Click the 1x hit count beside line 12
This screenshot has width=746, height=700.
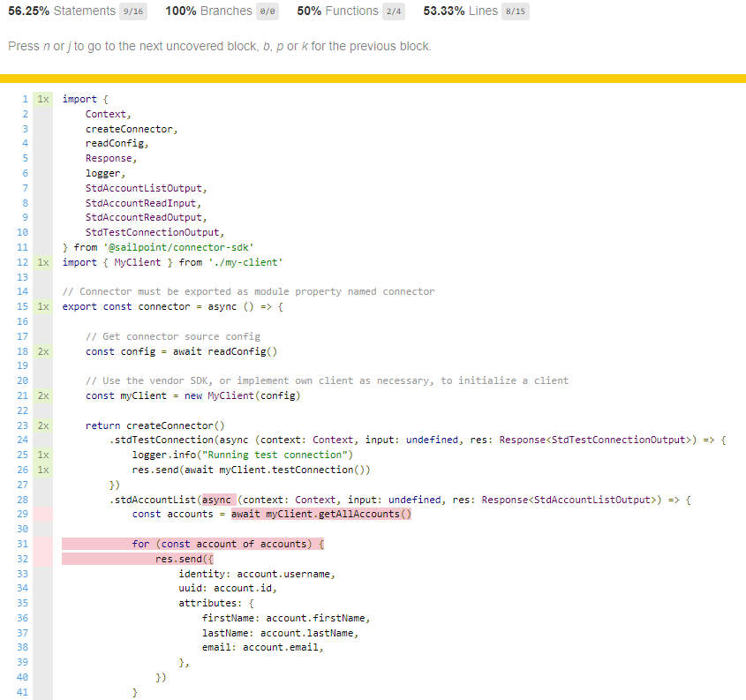tap(42, 262)
